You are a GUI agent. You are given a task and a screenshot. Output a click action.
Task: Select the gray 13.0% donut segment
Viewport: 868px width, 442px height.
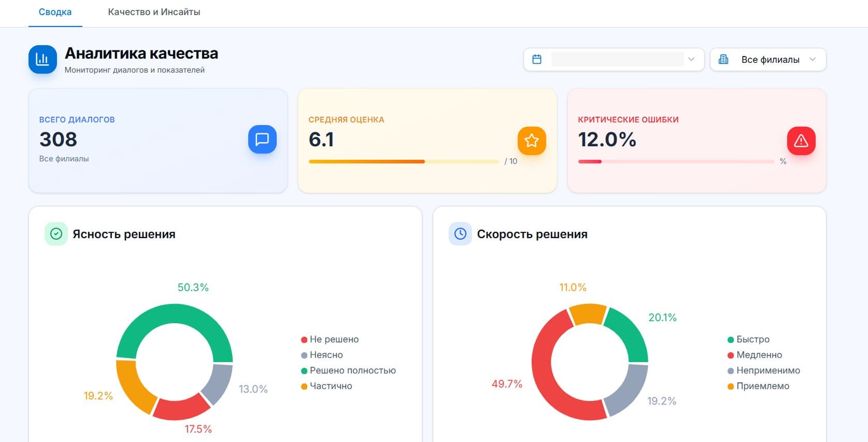(219, 383)
